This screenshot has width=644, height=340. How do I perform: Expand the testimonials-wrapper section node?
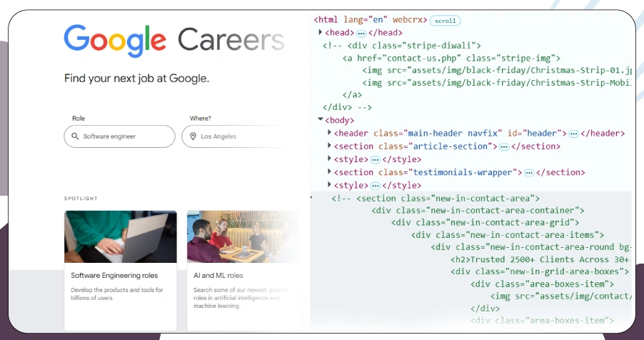[329, 172]
